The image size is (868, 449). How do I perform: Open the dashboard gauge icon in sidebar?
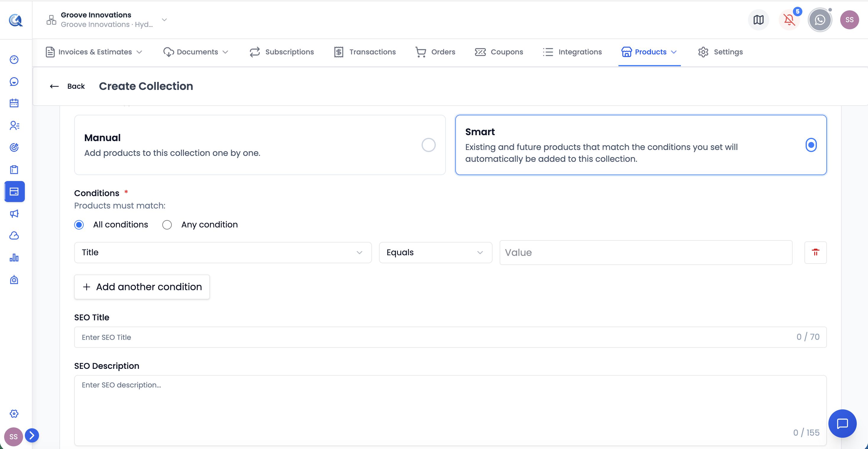point(14,60)
